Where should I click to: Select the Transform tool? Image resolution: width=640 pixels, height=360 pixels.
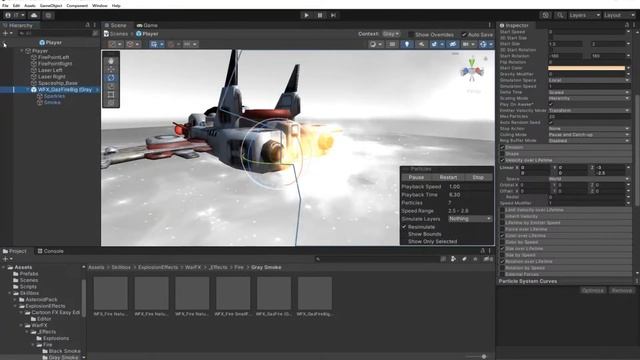[111, 103]
